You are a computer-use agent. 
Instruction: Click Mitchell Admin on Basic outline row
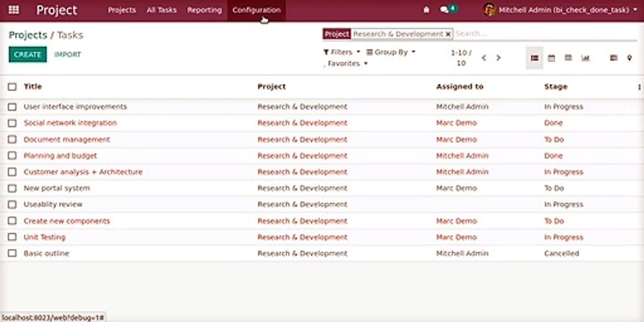tap(462, 254)
